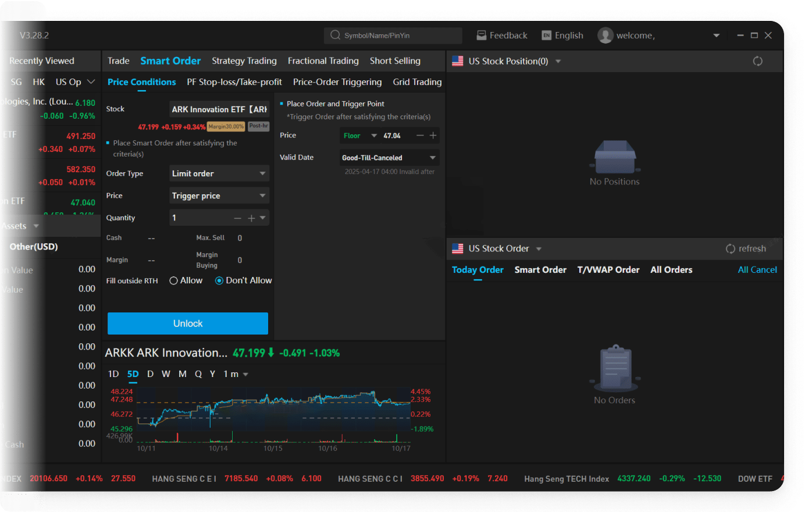
Task: Select the Don't Allow radio button
Action: click(219, 280)
